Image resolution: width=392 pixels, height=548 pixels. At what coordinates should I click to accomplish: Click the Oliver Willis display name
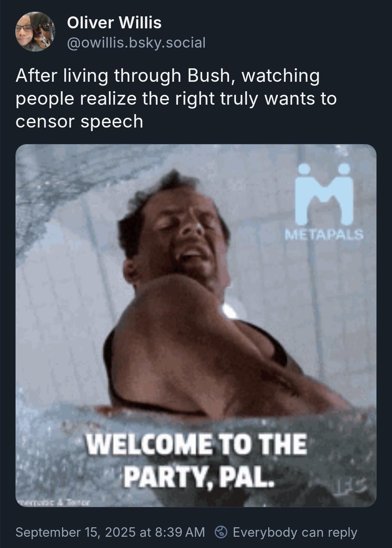tap(114, 23)
